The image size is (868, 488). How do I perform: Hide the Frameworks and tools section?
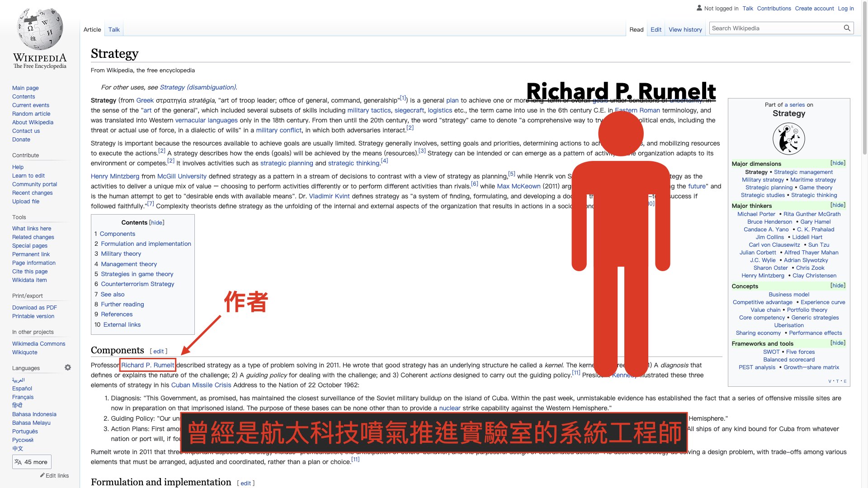tap(838, 343)
